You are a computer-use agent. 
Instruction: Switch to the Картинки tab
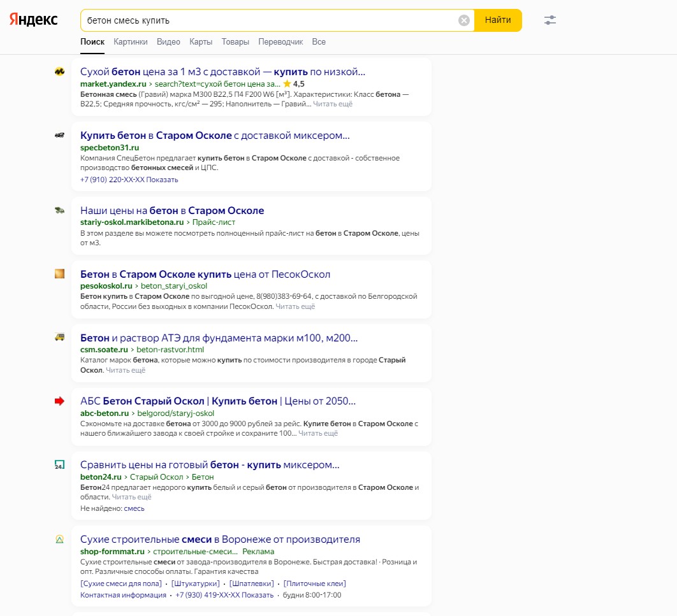point(131,42)
